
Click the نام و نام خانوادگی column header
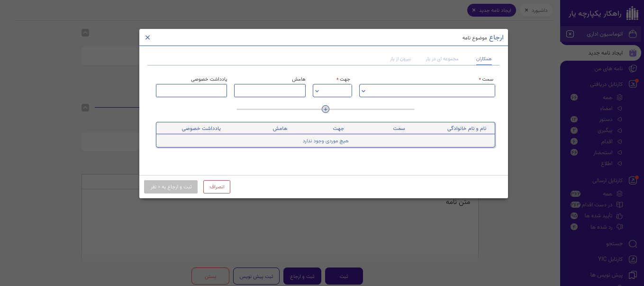(467, 129)
